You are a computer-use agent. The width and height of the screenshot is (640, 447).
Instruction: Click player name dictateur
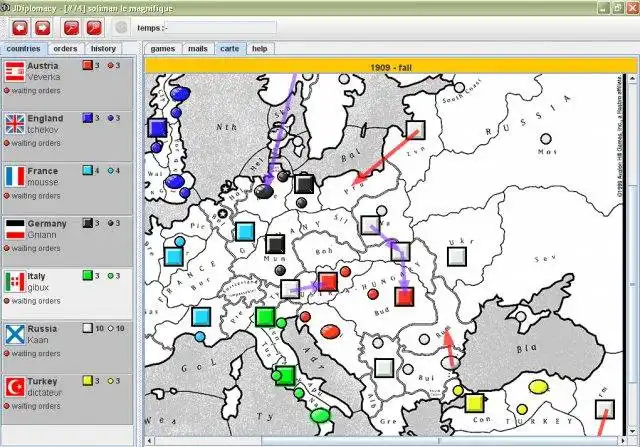tap(44, 393)
